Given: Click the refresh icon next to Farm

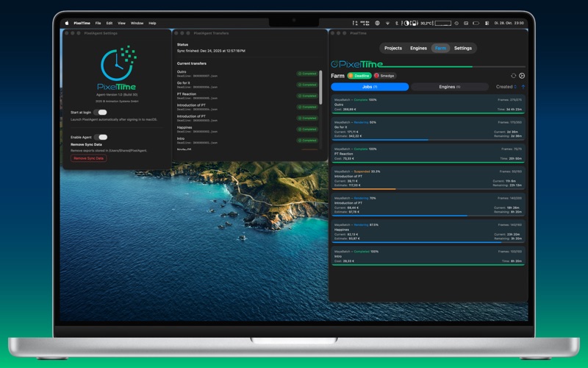Looking at the screenshot, I should 513,76.
